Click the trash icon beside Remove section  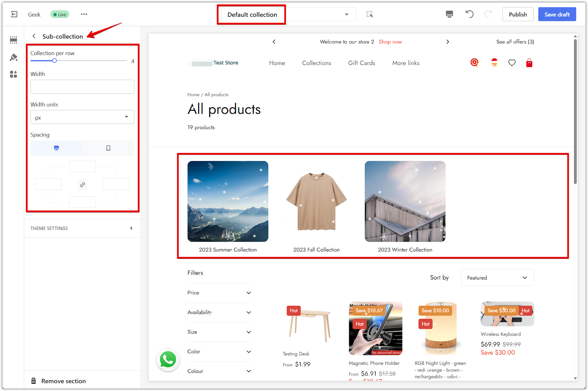click(33, 381)
